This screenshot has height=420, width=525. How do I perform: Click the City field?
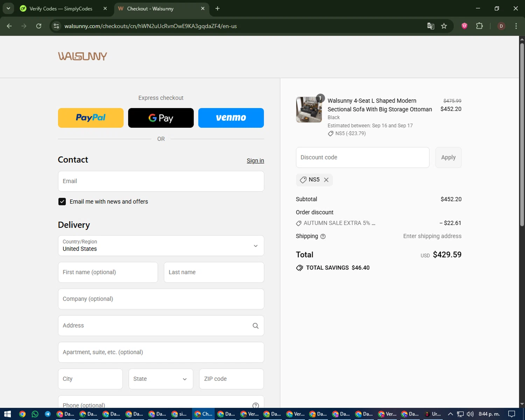coord(90,379)
